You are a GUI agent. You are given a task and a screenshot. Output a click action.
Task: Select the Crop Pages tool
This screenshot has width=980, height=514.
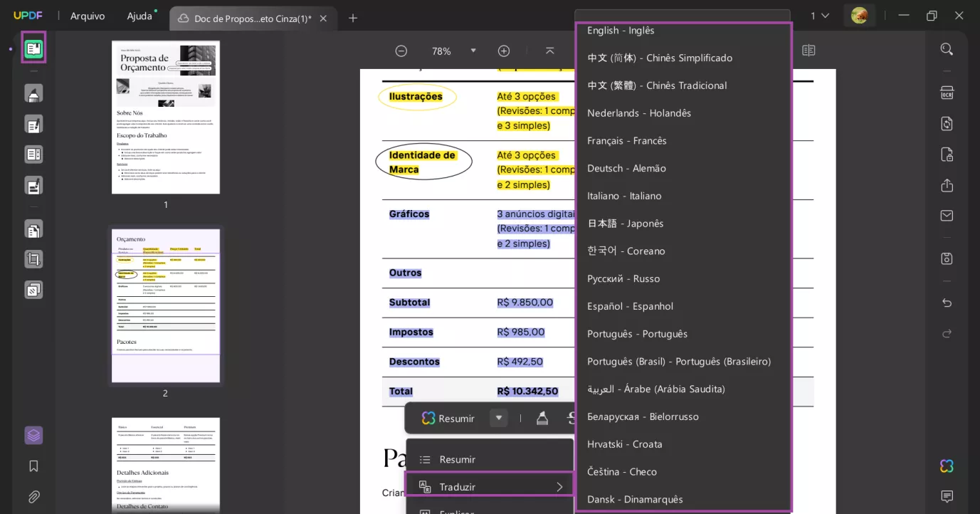33,259
